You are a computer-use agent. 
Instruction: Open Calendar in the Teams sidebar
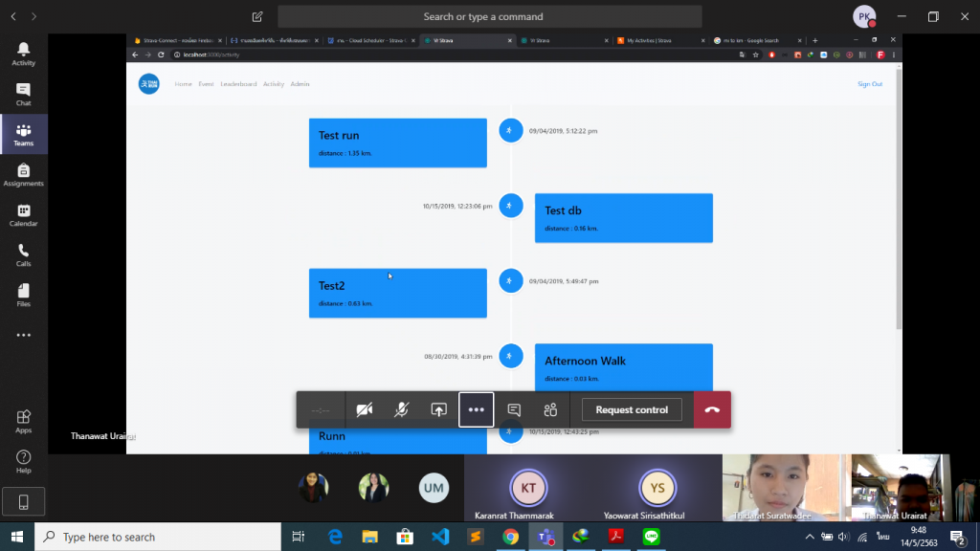click(23, 214)
